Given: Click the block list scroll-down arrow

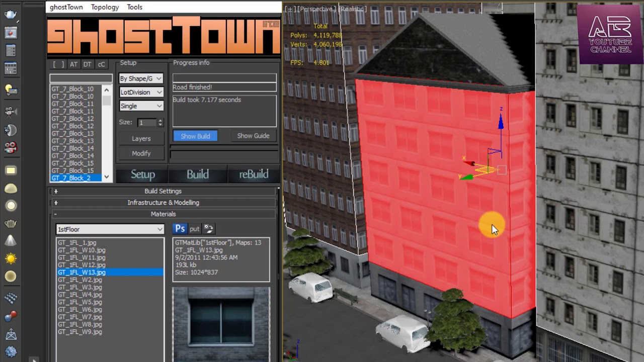Looking at the screenshot, I should click(x=106, y=177).
